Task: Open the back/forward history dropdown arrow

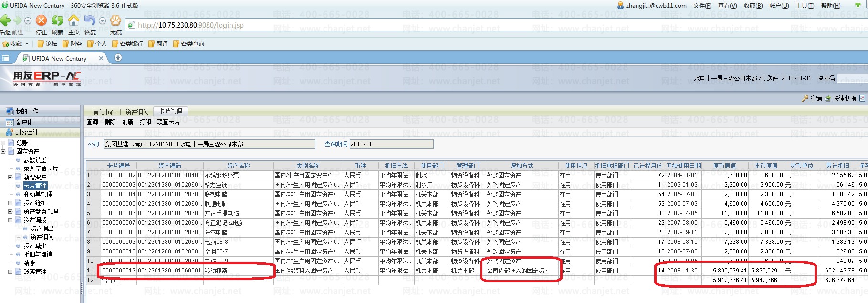Action: click(28, 21)
